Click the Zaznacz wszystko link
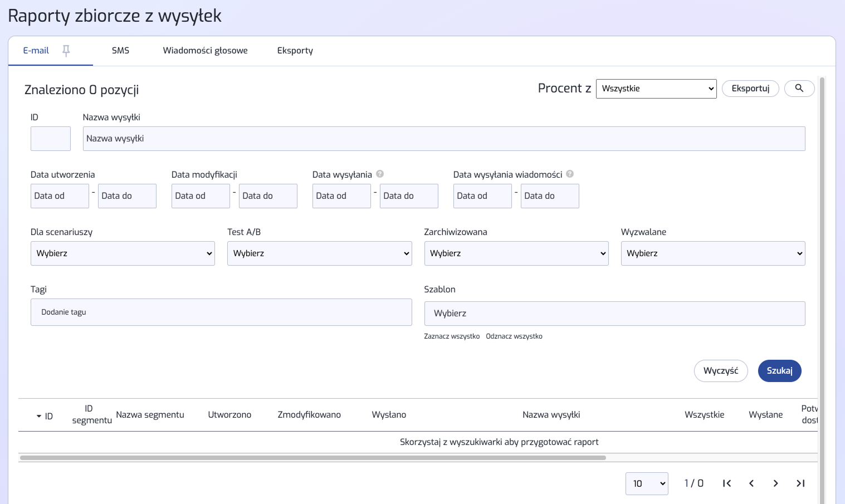 point(452,336)
